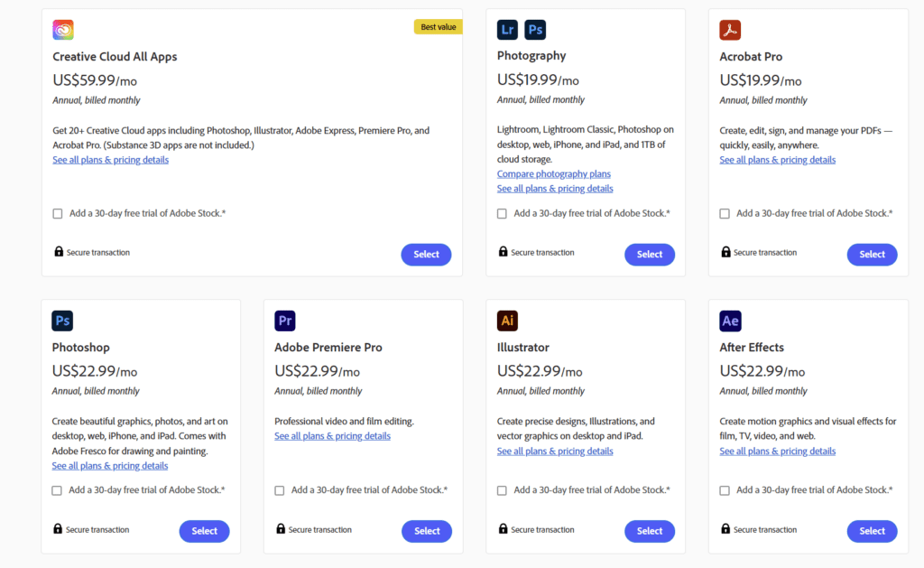The height and width of the screenshot is (568, 924).
Task: Tick Adobe Stock trial checkbox for Acrobat Pro
Action: [x=725, y=213]
